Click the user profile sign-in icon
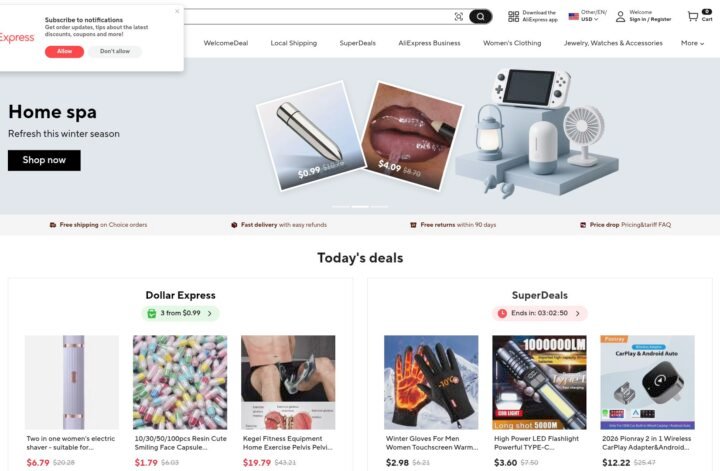 [620, 17]
